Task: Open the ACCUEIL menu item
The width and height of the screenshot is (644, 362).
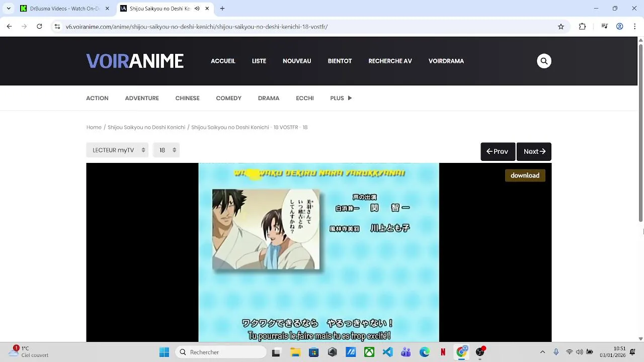Action: pyautogui.click(x=223, y=61)
